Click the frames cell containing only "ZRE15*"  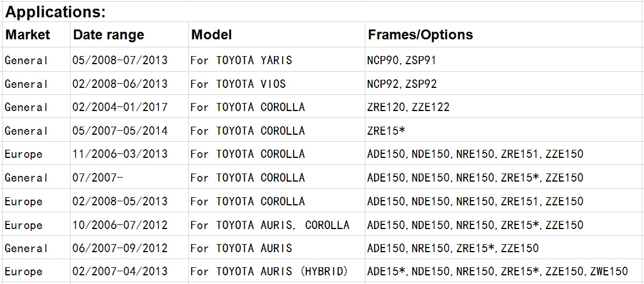coord(386,131)
